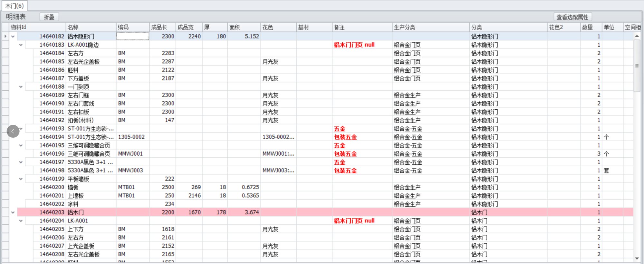Collapse the 14640182 铝木隐形门 row

point(13,36)
